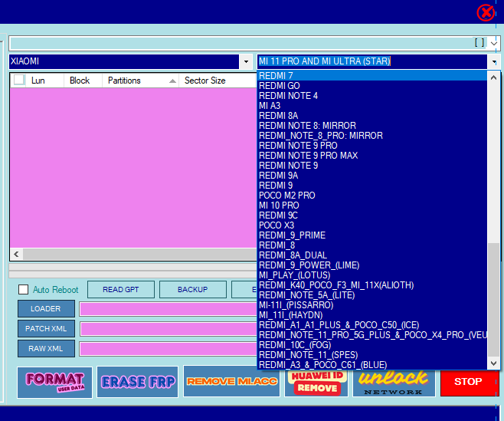Image resolution: width=504 pixels, height=421 pixels.
Task: Choose REDMI 9A from the list
Action: pyautogui.click(x=372, y=176)
